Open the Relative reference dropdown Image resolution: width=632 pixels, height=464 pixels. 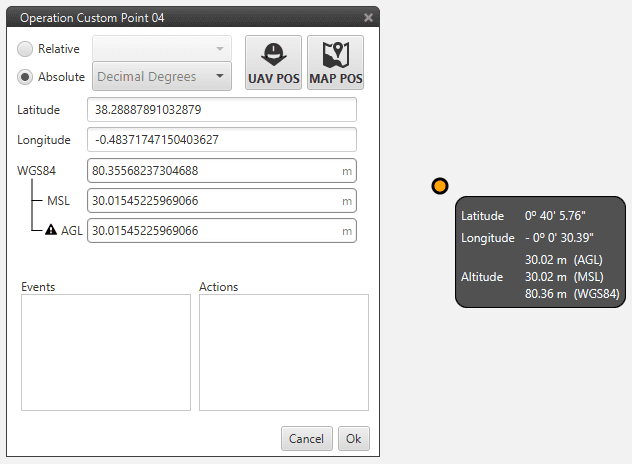pyautogui.click(x=162, y=48)
